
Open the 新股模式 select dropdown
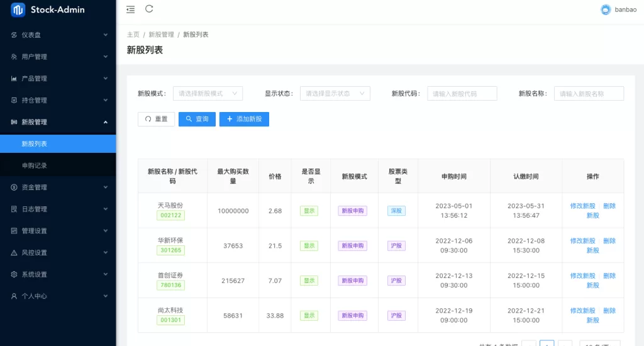coord(208,94)
